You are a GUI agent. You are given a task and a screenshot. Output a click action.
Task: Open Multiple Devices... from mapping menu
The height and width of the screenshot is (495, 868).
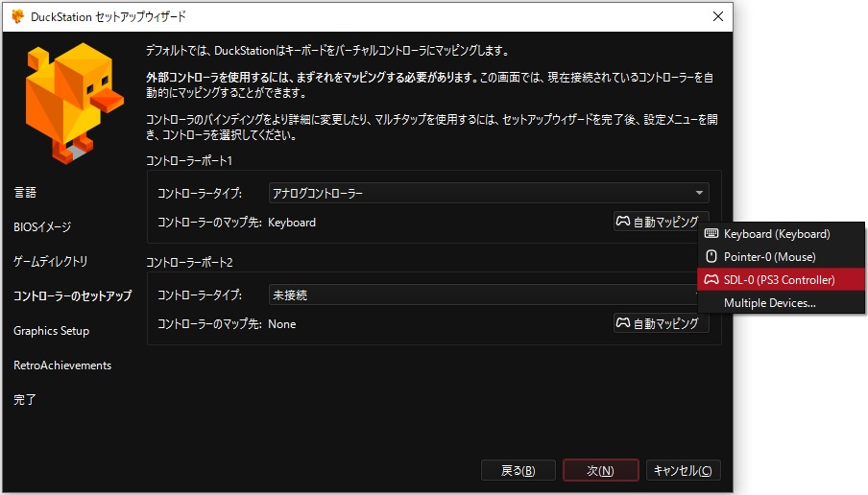point(781,303)
